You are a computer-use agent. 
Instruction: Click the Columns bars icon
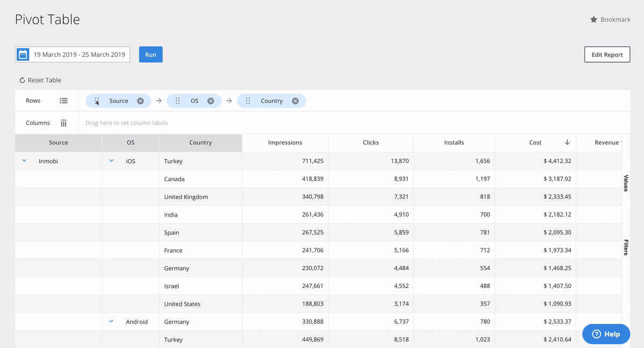coord(63,123)
